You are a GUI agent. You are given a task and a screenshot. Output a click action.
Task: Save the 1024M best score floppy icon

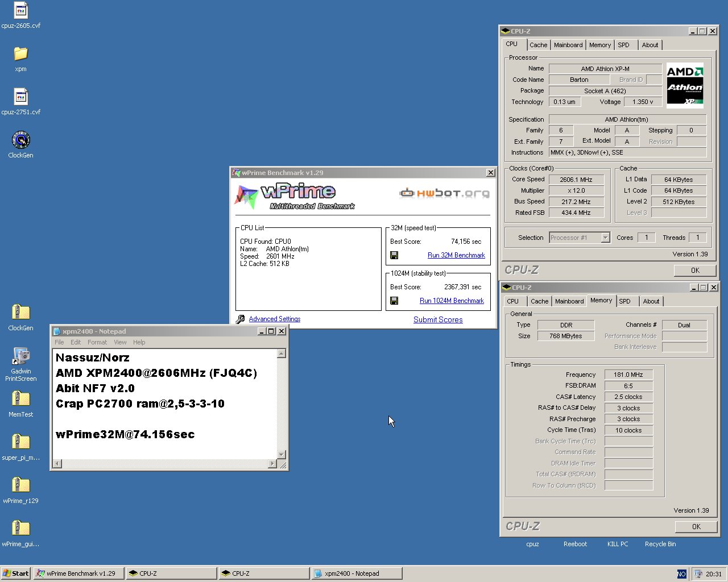[x=394, y=301]
